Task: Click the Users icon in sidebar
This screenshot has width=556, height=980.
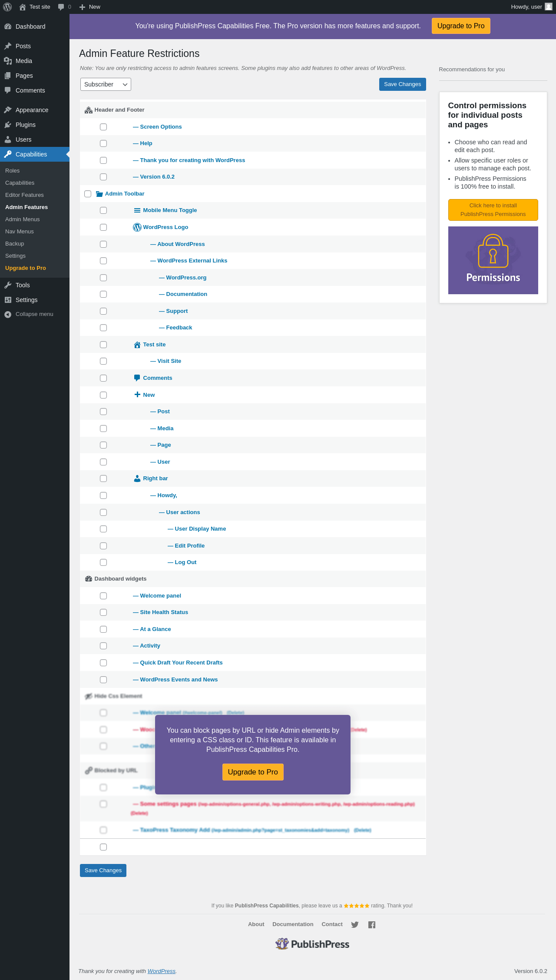Action: coord(8,140)
